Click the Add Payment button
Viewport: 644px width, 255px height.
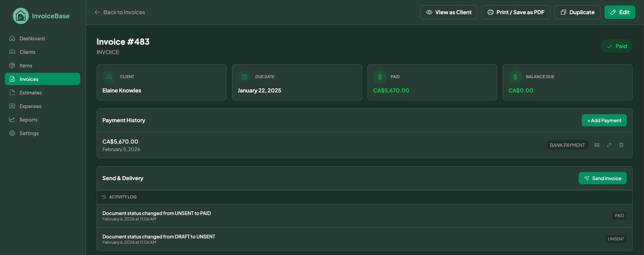pyautogui.click(x=604, y=120)
